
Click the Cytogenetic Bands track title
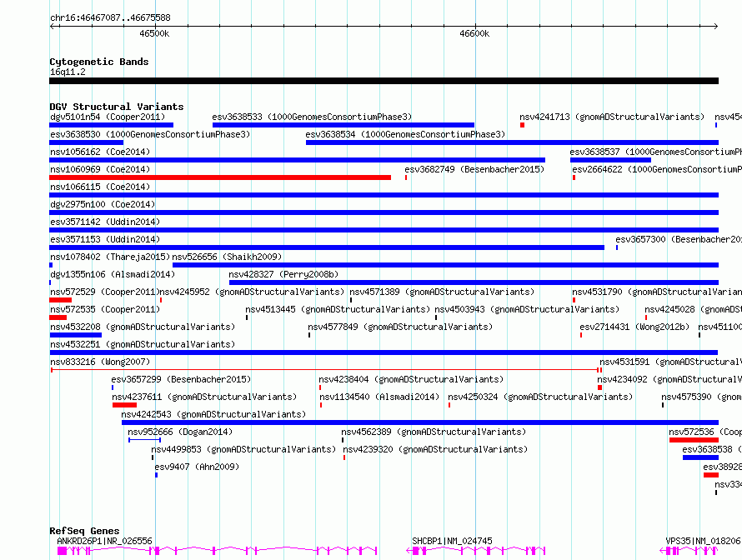point(99,62)
